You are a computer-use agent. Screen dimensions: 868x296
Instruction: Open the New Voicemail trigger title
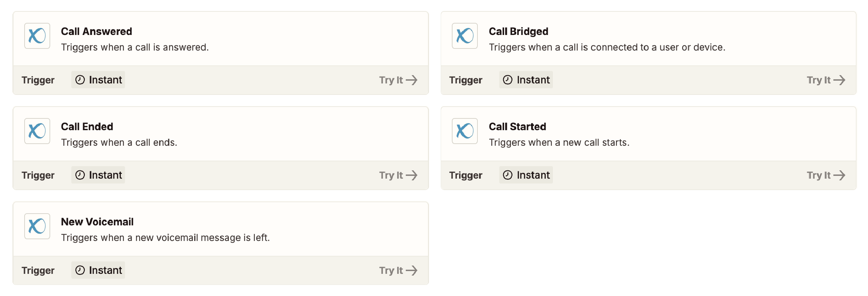(98, 222)
